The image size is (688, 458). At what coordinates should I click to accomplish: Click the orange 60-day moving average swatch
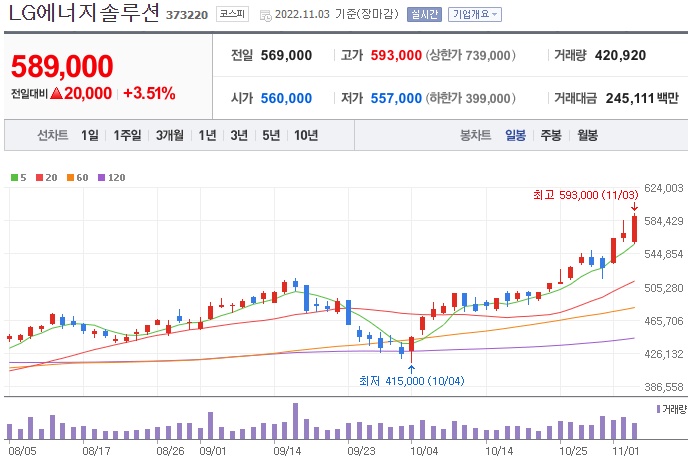tap(70, 178)
